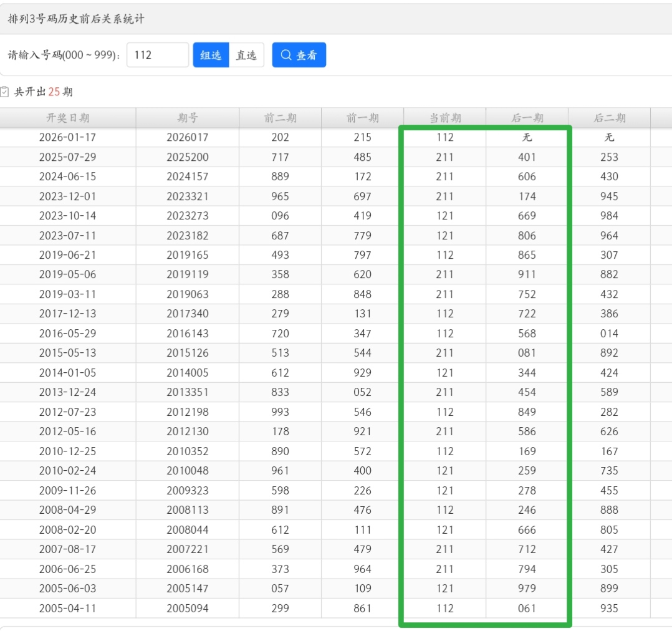Select the 后一期 cell showing 666
Screen dimensions: 672x631
(527, 529)
